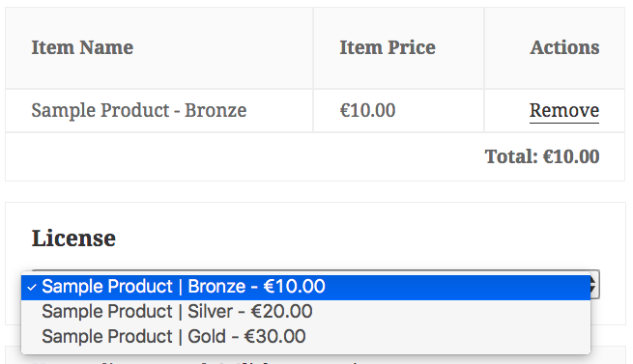This screenshot has height=364, width=633.
Task: Select Sample Product | Silver - €20.00 option
Action: [306, 312]
